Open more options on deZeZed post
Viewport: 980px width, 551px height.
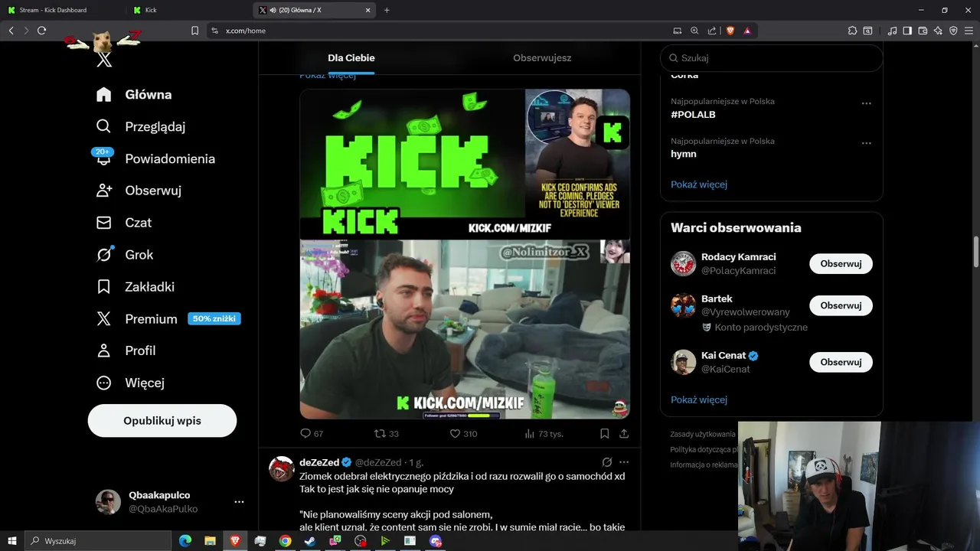624,462
